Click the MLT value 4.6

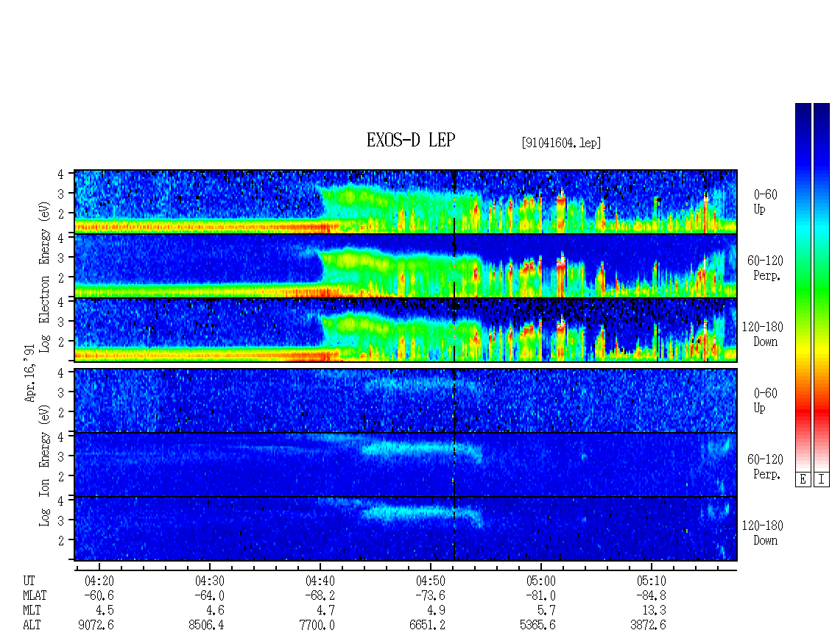click(x=215, y=611)
